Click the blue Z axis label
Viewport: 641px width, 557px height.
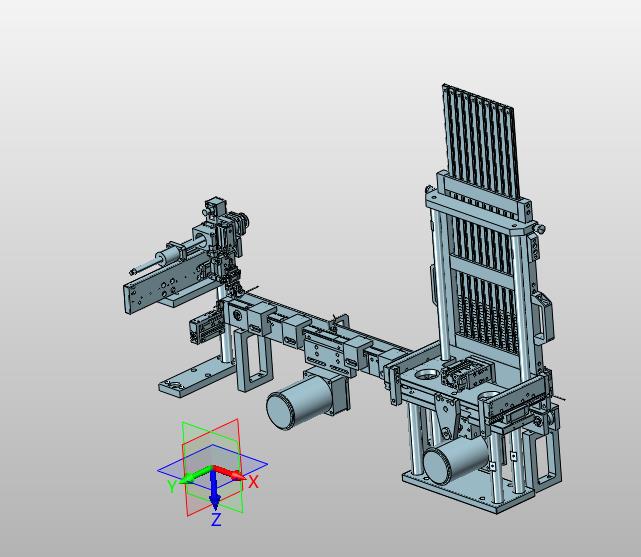pyautogui.click(x=216, y=519)
